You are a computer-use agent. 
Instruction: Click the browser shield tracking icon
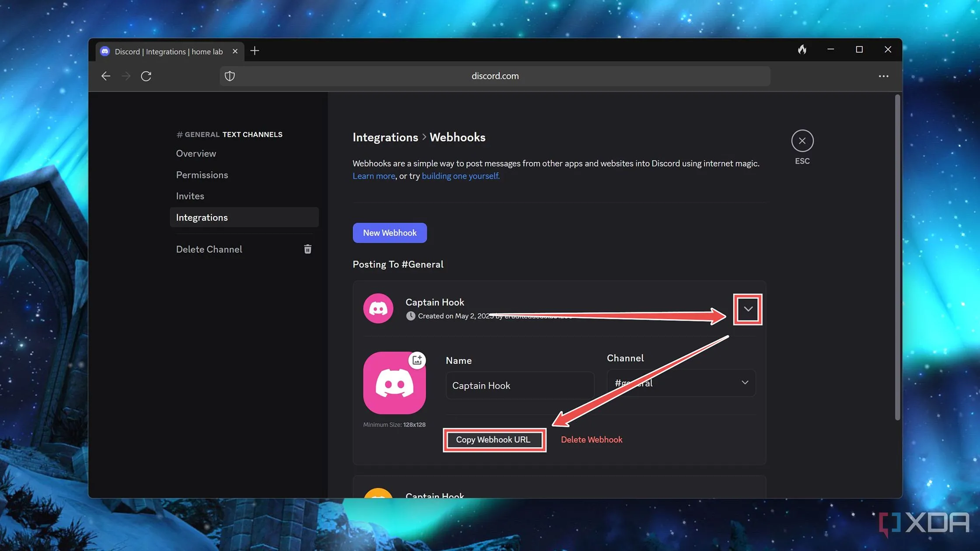230,76
